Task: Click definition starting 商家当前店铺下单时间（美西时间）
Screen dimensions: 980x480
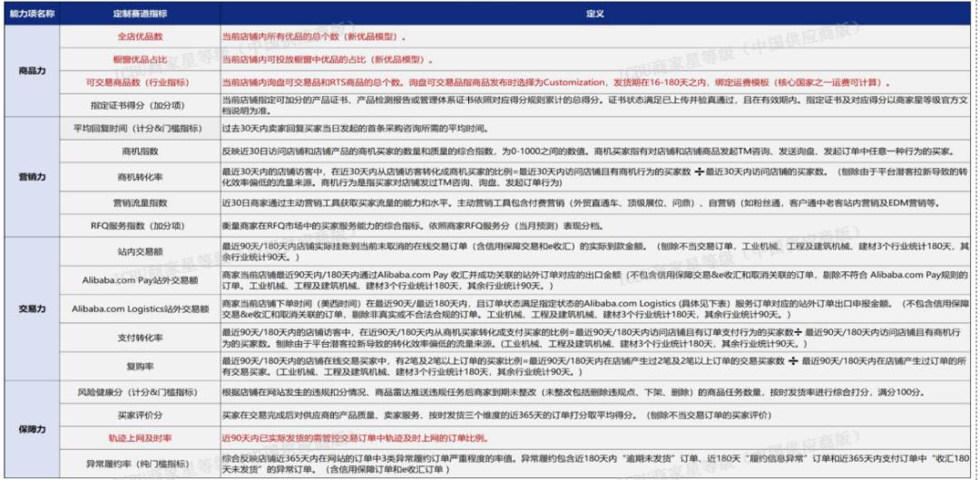Action: pyautogui.click(x=595, y=309)
